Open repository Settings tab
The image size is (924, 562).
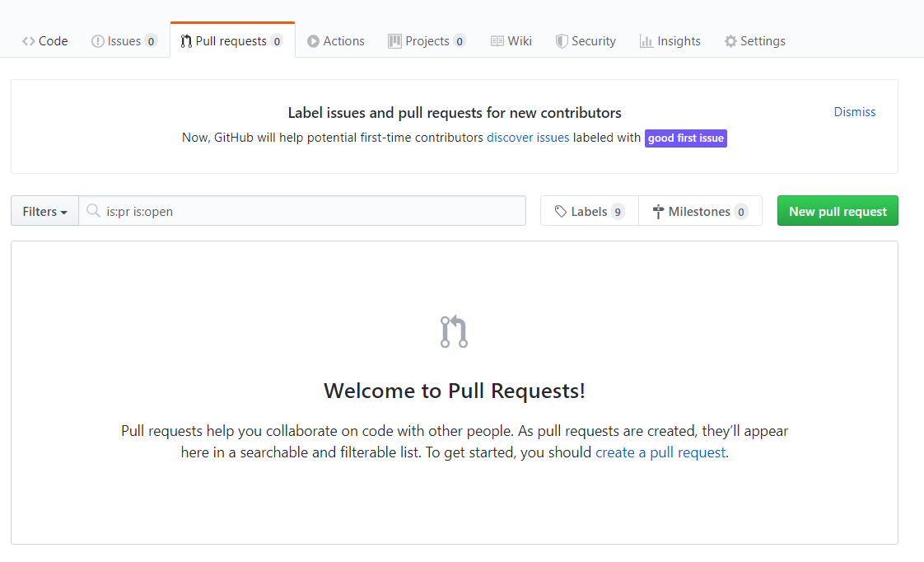pos(755,41)
